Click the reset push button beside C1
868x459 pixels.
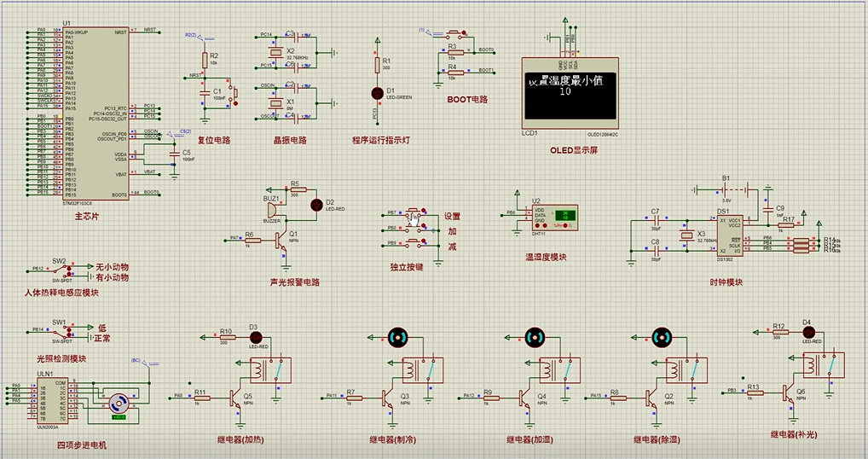click(236, 96)
